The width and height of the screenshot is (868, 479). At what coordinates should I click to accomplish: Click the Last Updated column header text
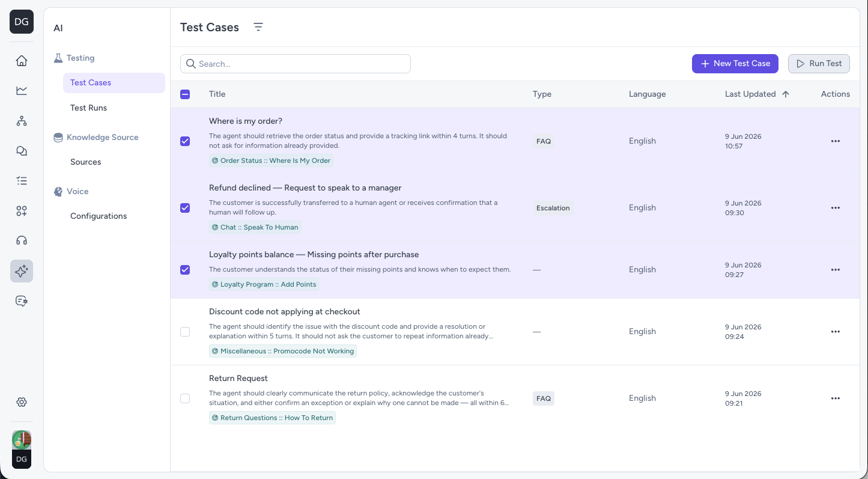coord(750,94)
